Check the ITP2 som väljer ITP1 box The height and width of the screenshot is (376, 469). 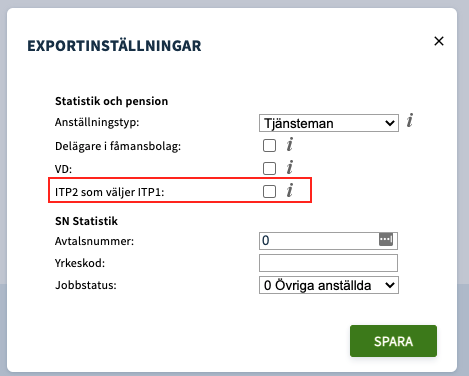click(269, 192)
